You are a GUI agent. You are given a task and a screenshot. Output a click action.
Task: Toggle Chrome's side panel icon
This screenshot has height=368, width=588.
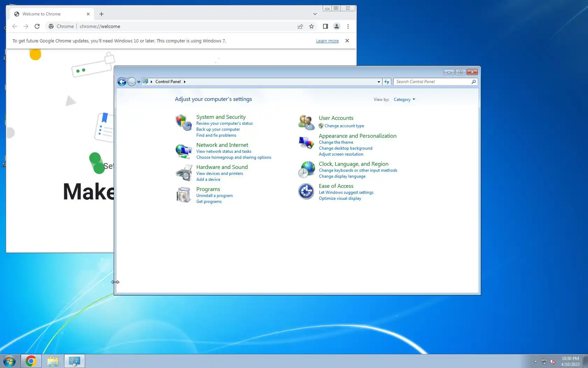pyautogui.click(x=325, y=26)
